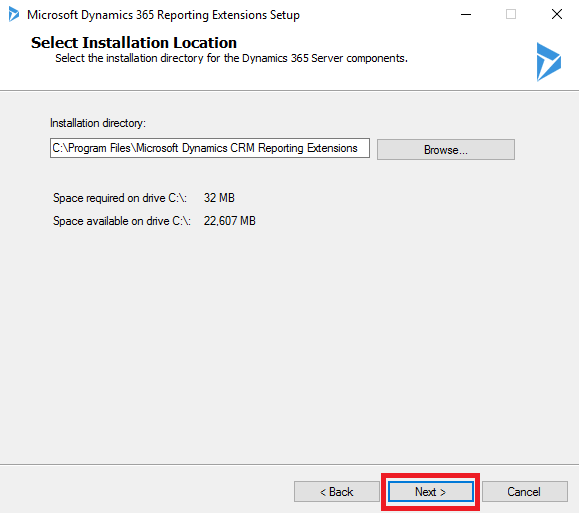Screen dimensions: 579x513
Task: Click the 32 MB required space value
Action: point(219,198)
